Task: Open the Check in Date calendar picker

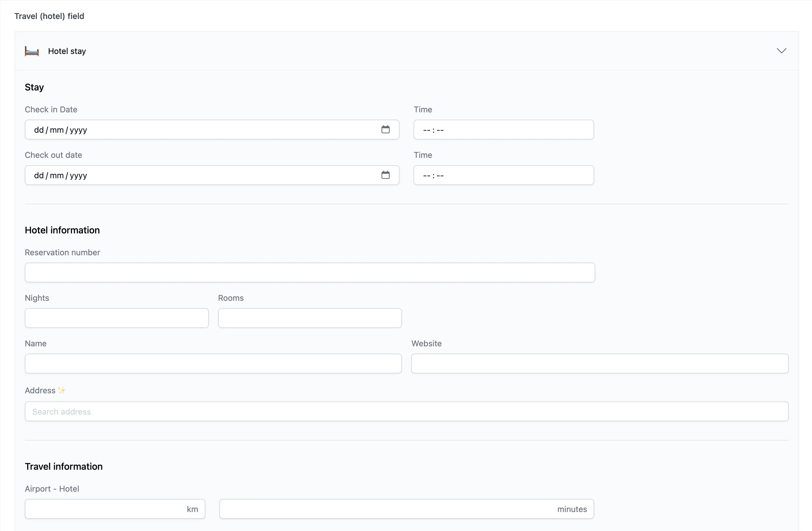Action: point(385,130)
